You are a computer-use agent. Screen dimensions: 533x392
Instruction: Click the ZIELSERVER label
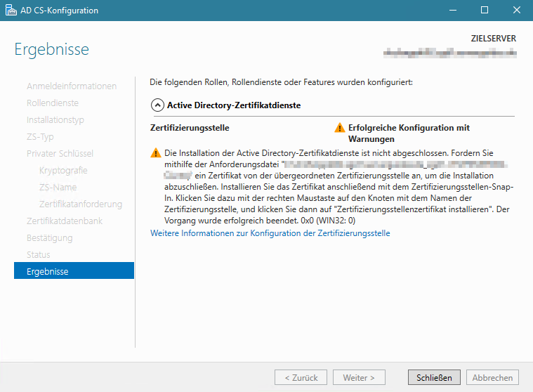(x=493, y=39)
